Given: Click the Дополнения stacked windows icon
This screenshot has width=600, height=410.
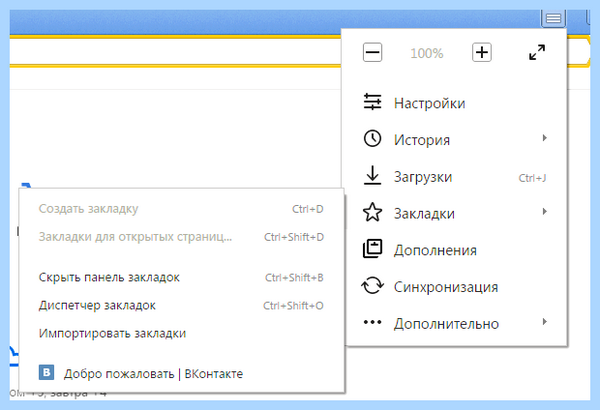Looking at the screenshot, I should click(372, 248).
